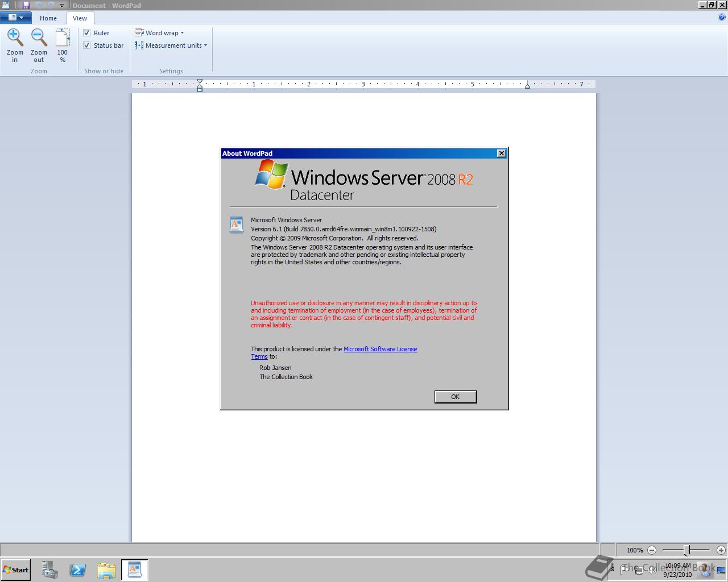Click 'The Collection Book' organization text in the dialog
Image resolution: width=728 pixels, height=582 pixels.
[286, 377]
